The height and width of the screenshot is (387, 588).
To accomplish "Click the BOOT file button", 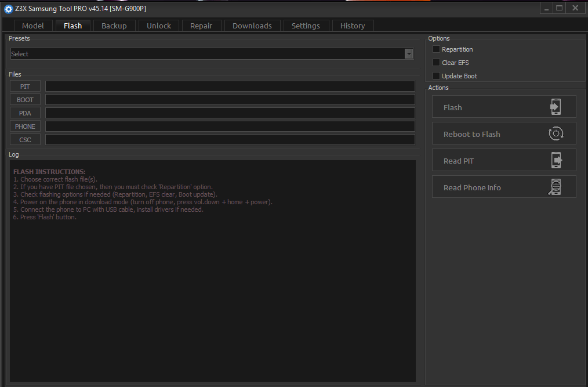I will [x=25, y=100].
